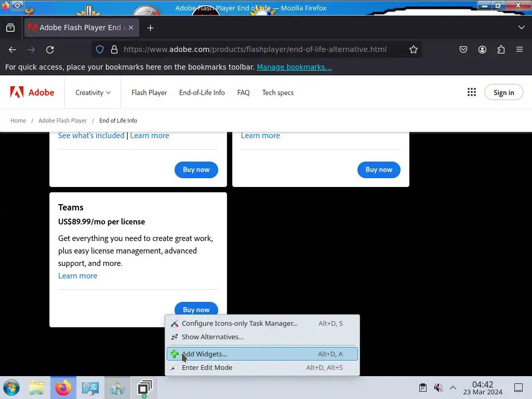Choose Add Widgets from context menu
Screen dimensions: 532x399
pos(262,354)
